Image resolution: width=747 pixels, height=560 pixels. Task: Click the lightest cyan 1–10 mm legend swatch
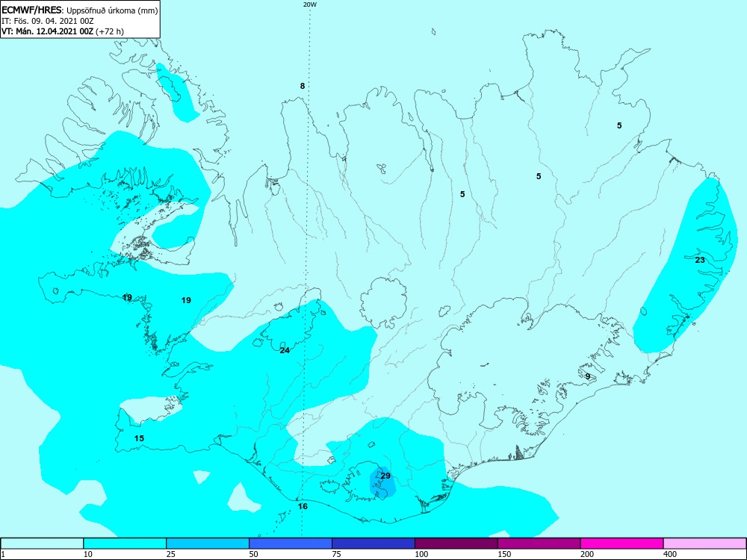click(42, 544)
